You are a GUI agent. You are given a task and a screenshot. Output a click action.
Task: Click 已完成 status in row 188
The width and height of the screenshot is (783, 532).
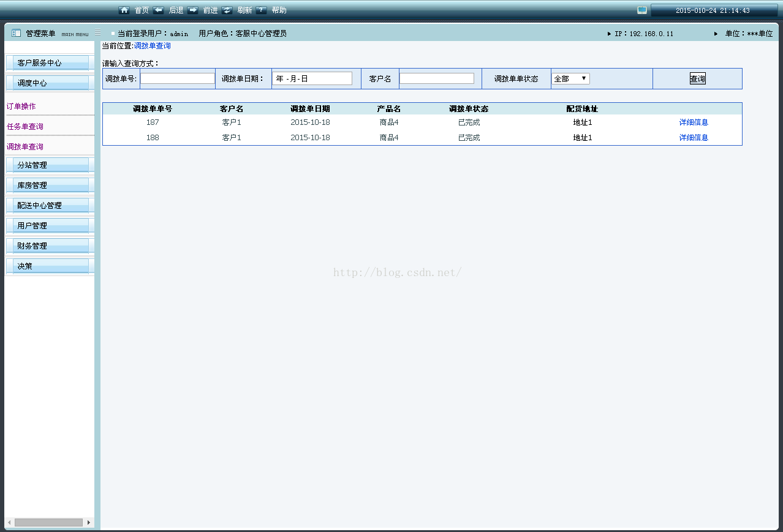click(469, 137)
